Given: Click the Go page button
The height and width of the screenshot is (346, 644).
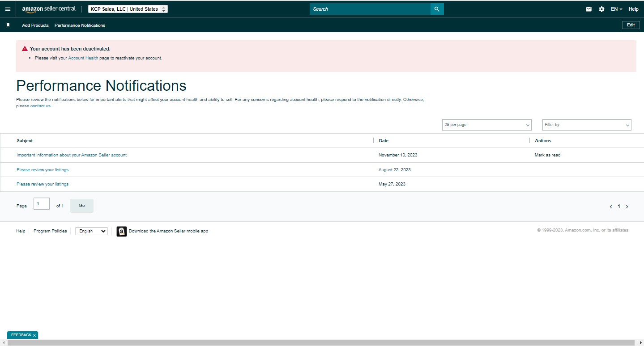Looking at the screenshot, I should (82, 206).
